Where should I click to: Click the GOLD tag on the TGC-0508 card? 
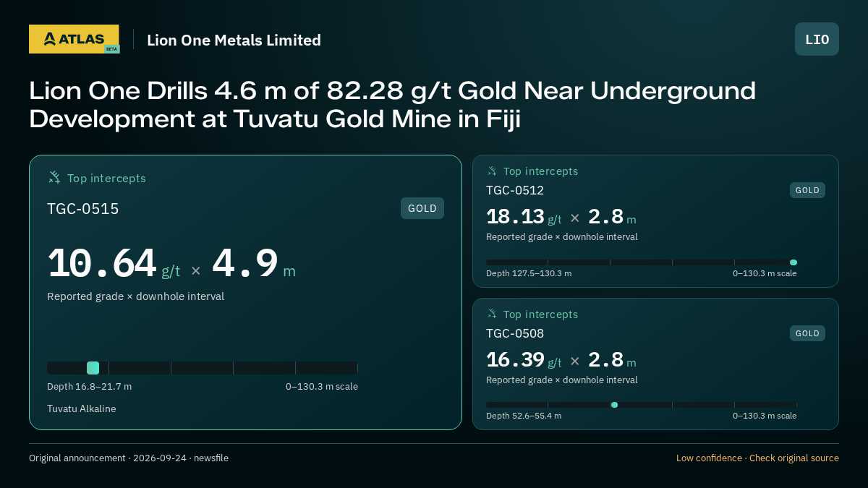pyautogui.click(x=807, y=333)
